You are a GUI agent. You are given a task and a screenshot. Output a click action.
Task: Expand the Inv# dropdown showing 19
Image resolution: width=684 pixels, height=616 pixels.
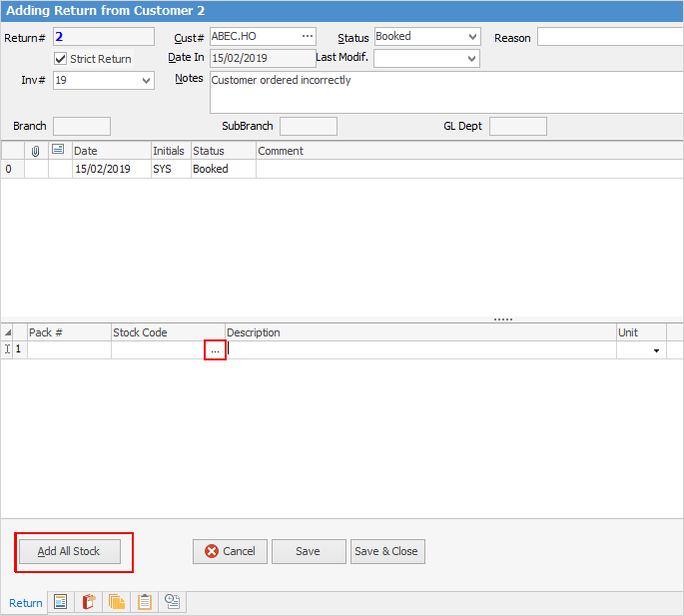coord(146,81)
